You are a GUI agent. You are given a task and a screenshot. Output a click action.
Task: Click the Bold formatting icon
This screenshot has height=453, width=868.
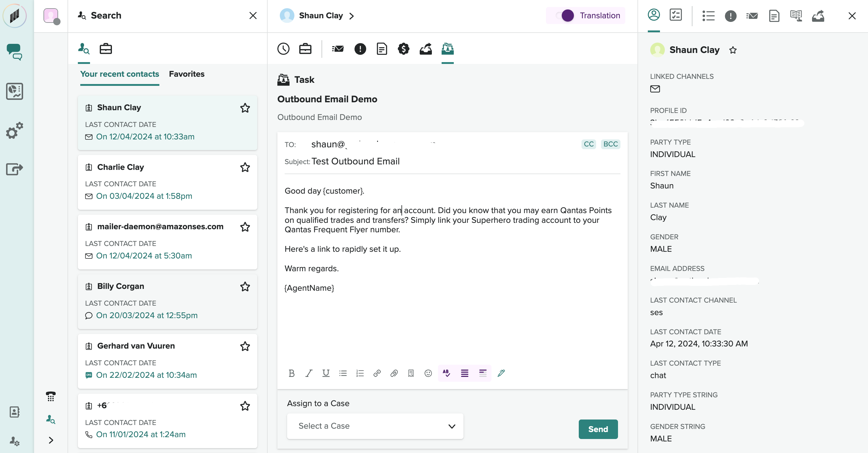point(291,373)
